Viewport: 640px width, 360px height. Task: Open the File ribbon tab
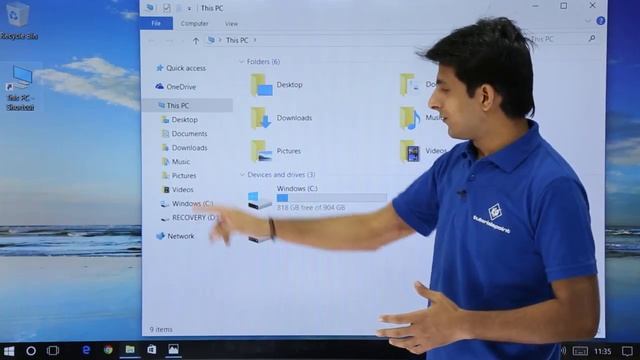(x=156, y=23)
